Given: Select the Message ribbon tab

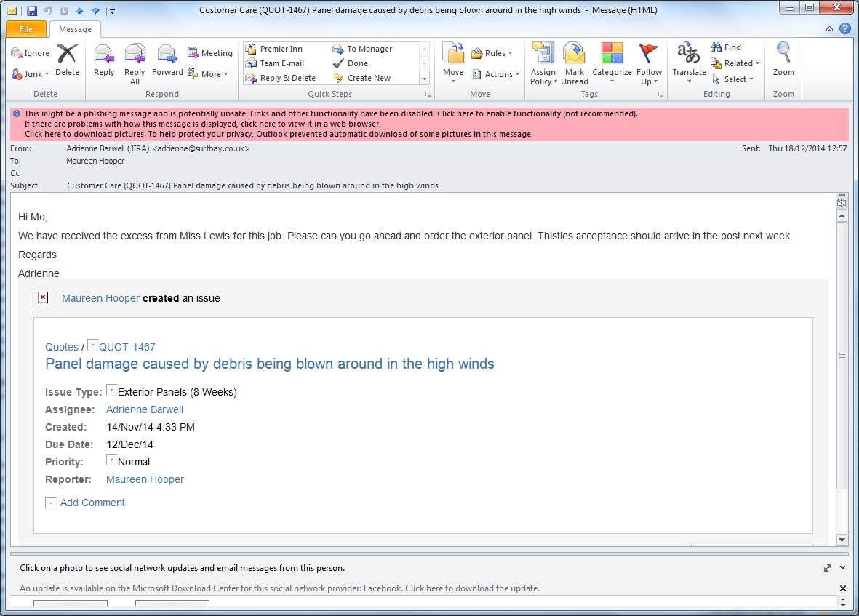Looking at the screenshot, I should 75,29.
